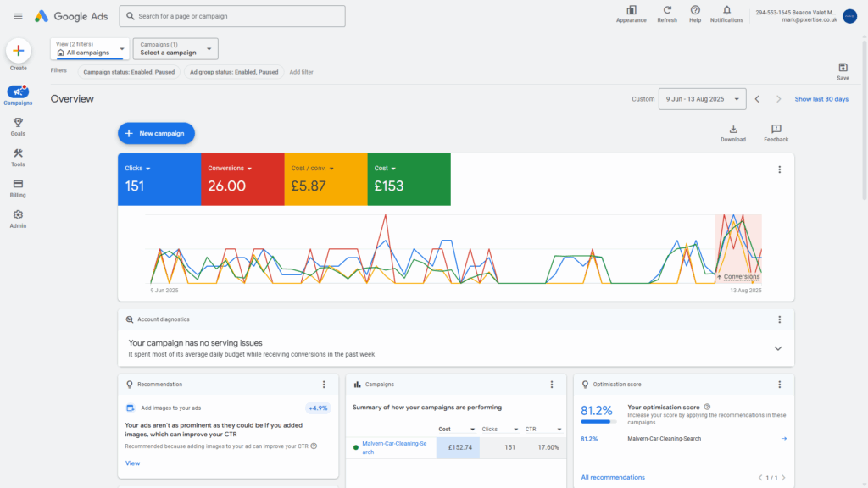Click the Ad group status filter chip
The height and width of the screenshot is (488, 868).
coord(234,72)
